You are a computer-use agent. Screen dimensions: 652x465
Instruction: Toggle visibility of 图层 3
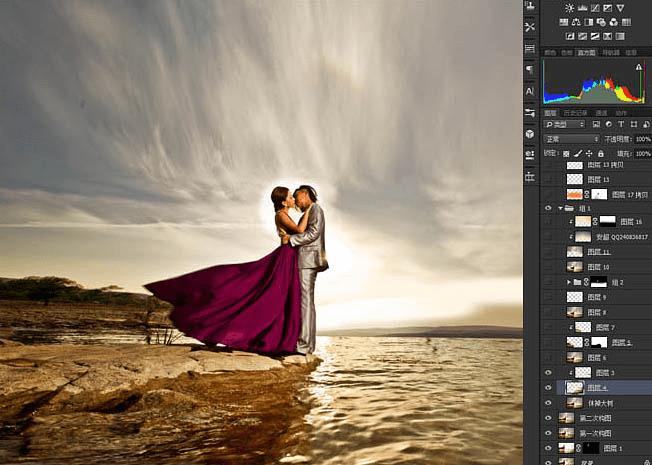pyautogui.click(x=547, y=372)
